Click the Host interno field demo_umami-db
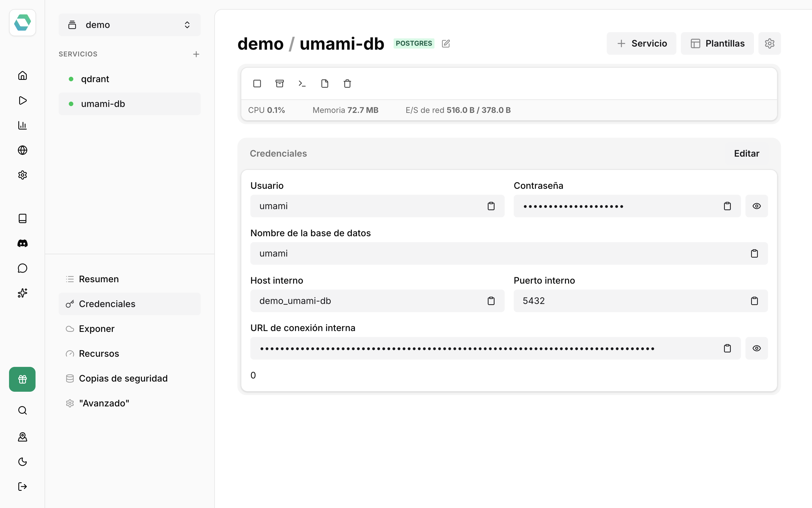812x508 pixels. point(377,301)
